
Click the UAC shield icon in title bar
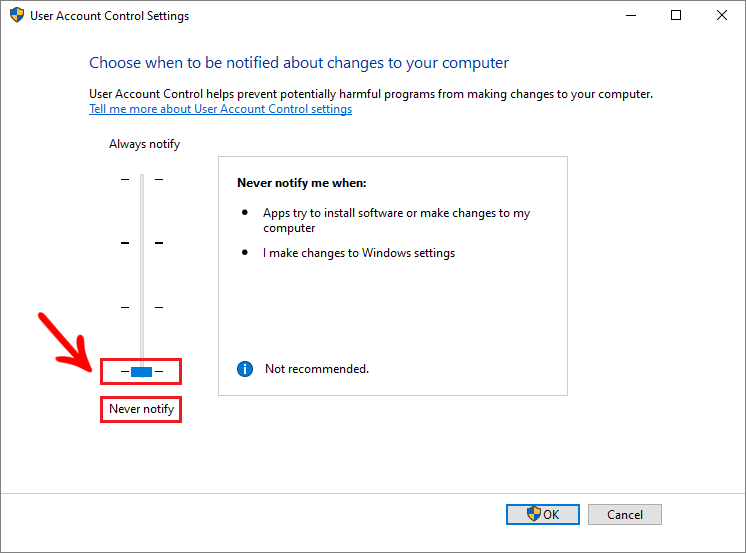pos(17,15)
